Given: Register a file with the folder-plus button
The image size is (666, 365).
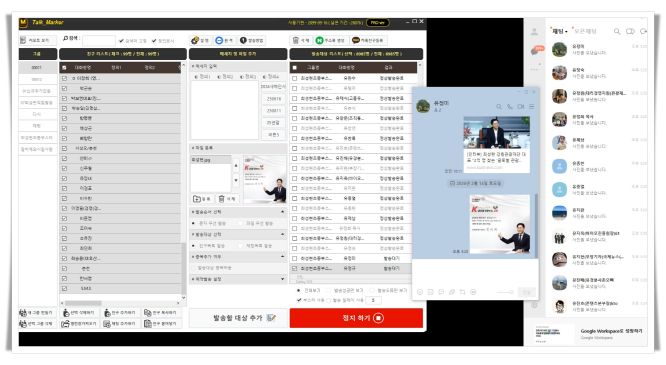Looking at the screenshot, I should pos(202,198).
